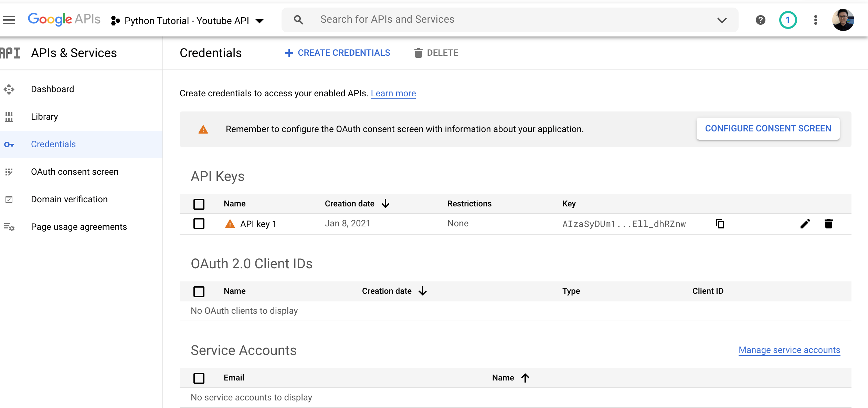Click the user profile avatar
The height and width of the screenshot is (408, 868).
(x=843, y=20)
